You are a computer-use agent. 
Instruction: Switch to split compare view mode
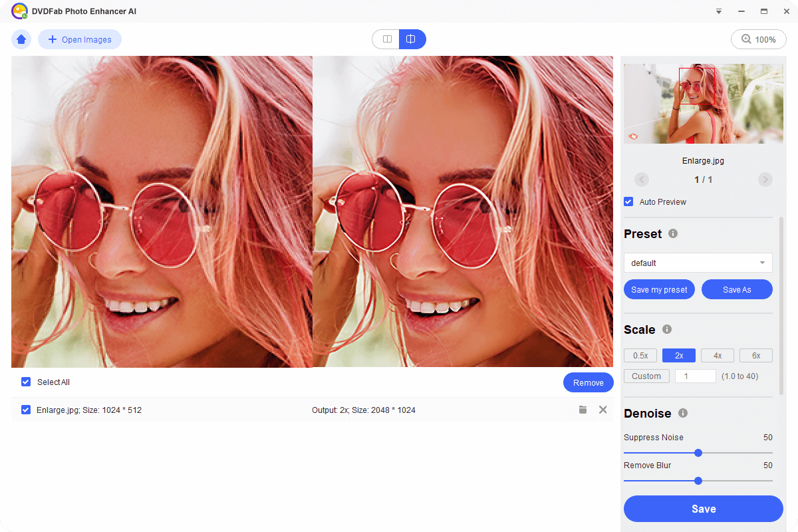(412, 39)
